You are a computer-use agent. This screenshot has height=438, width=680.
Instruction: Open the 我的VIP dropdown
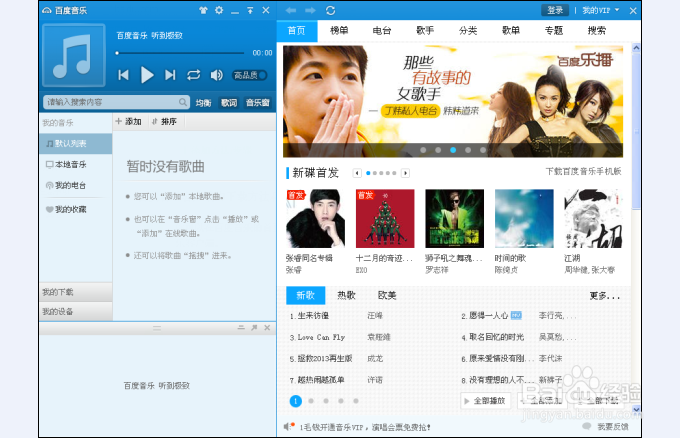[x=601, y=10]
